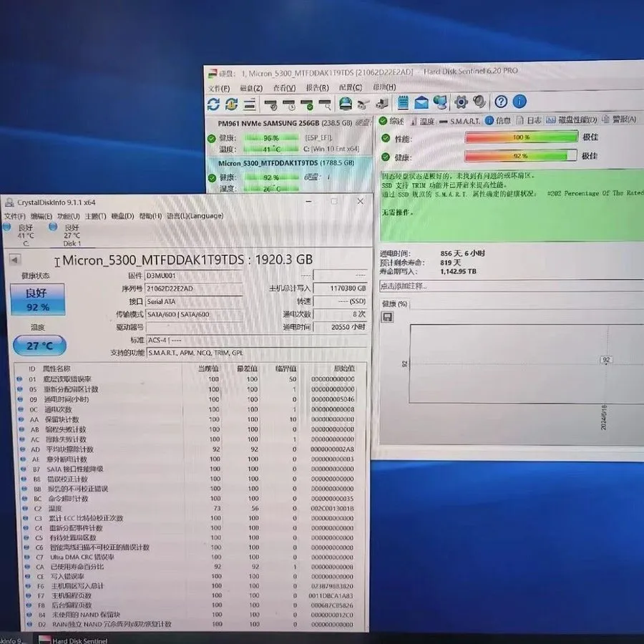Click the PM961 健康 96 % green bar
644x644 pixels.
point(271,138)
